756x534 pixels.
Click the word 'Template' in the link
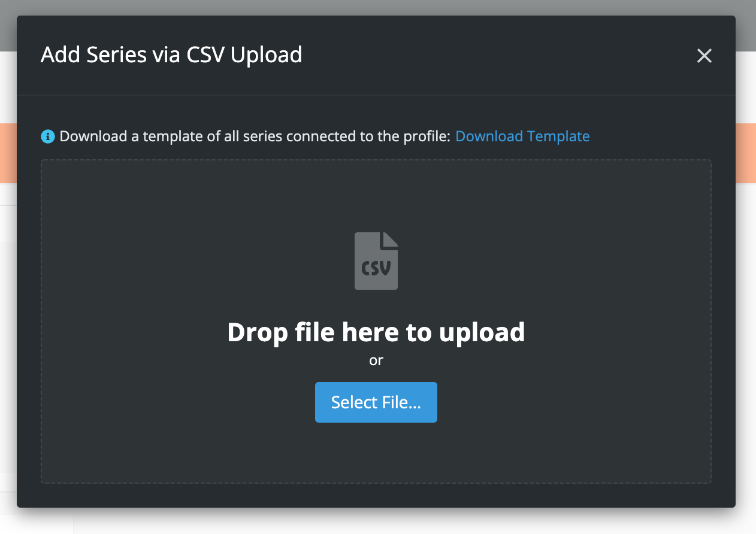(x=558, y=136)
